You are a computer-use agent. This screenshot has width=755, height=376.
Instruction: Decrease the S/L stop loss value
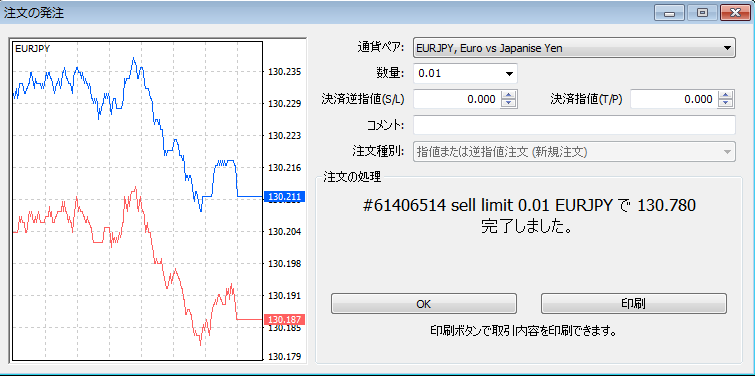508,104
